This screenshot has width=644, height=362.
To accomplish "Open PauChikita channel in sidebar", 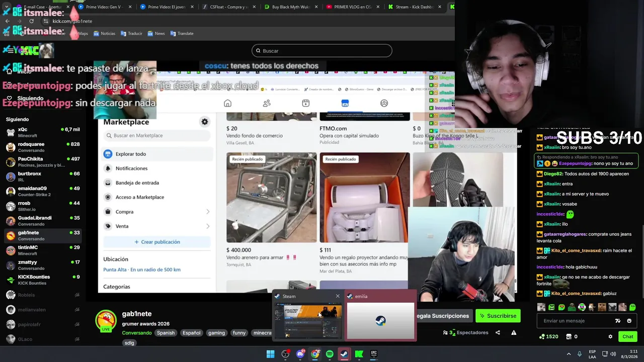I will [x=43, y=162].
